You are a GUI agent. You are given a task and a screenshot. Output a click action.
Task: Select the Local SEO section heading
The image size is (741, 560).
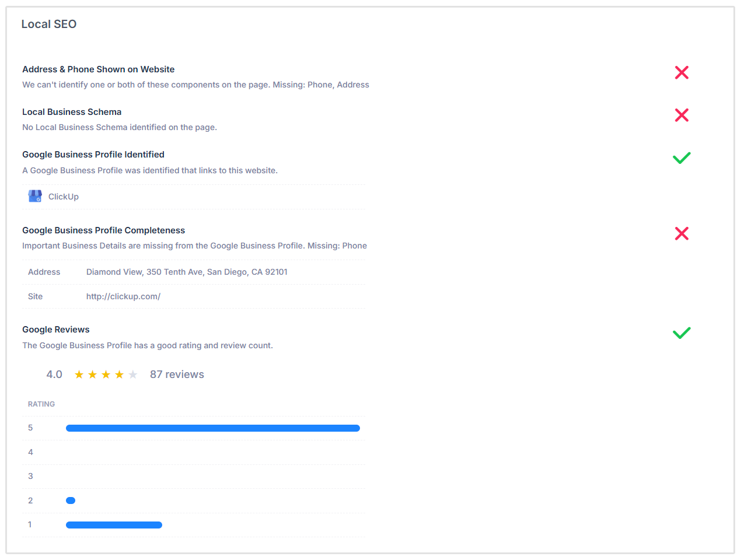pyautogui.click(x=49, y=24)
